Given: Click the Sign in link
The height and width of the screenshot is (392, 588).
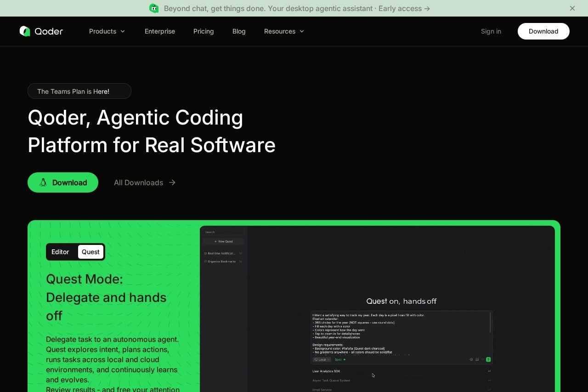Looking at the screenshot, I should [x=491, y=31].
